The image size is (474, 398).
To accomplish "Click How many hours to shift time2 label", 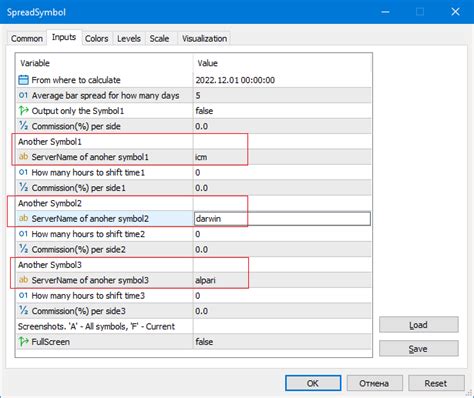I will tap(88, 234).
